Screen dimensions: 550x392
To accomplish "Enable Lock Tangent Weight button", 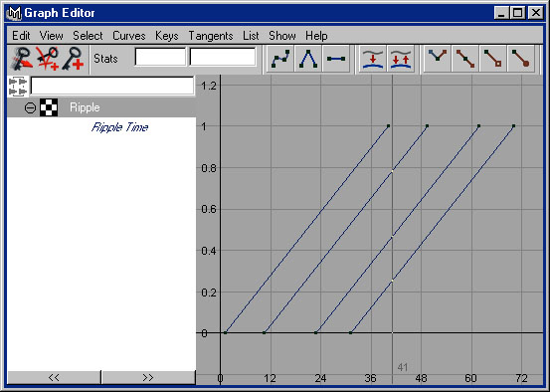I will point(520,59).
